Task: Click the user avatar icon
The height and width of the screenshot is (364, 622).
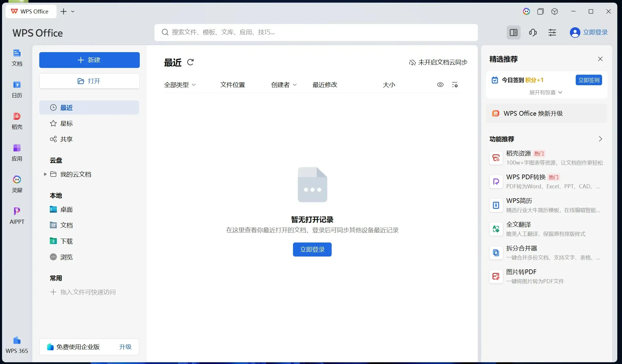Action: pyautogui.click(x=575, y=33)
